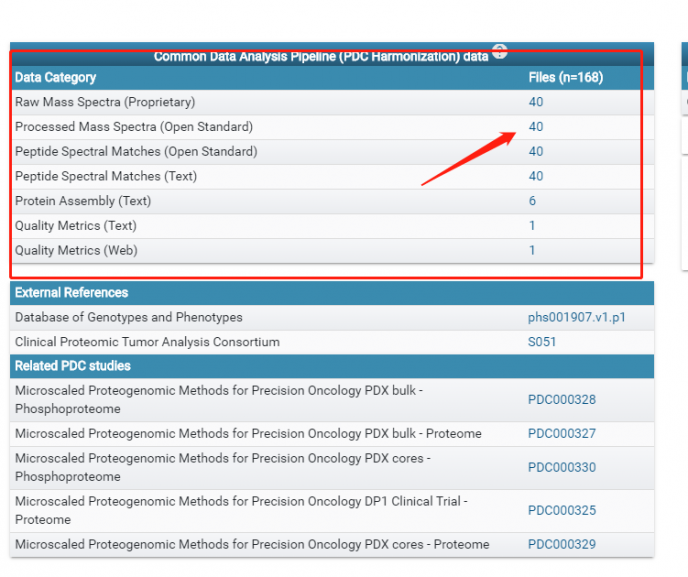
Task: Open the Quality Metrics (Text) file link
Action: click(532, 226)
